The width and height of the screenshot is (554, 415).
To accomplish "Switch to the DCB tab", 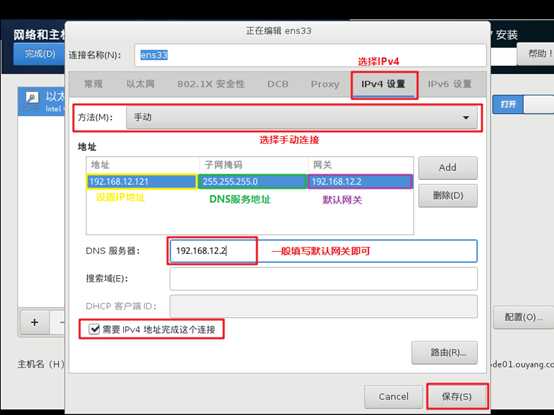I will point(278,84).
